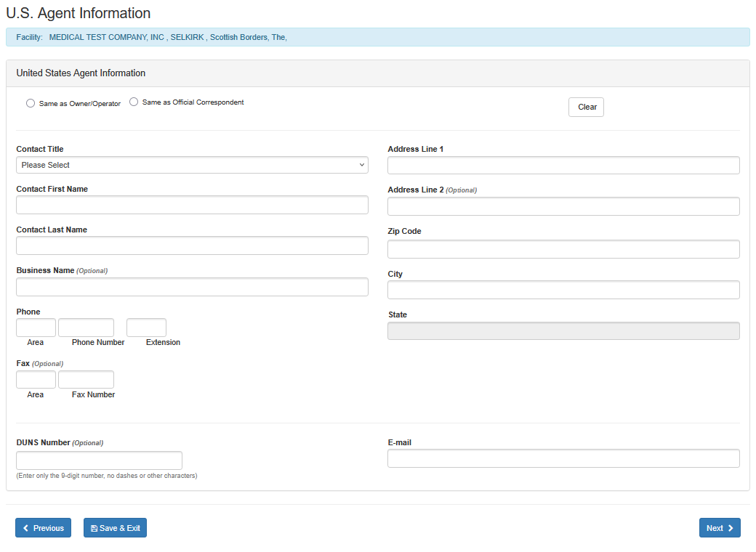Screen dimensions: 756x552
Task: Click the Phone Area code field
Action: (36, 328)
